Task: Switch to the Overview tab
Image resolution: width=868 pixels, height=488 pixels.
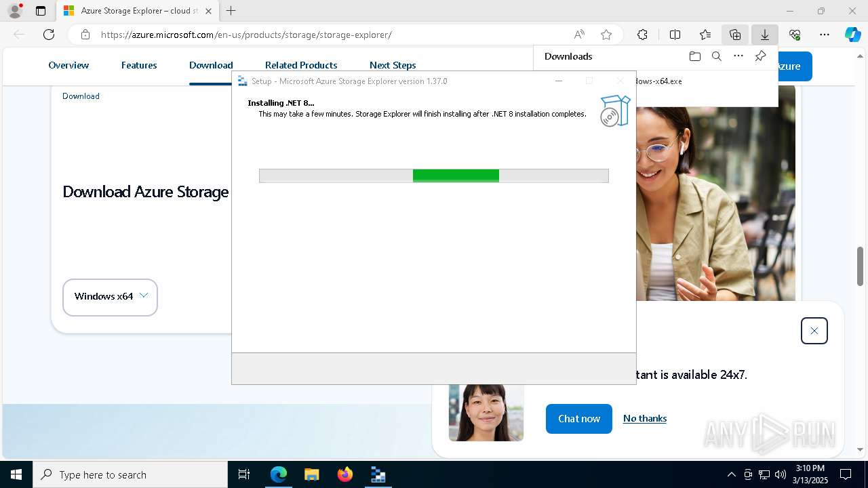Action: [x=68, y=65]
